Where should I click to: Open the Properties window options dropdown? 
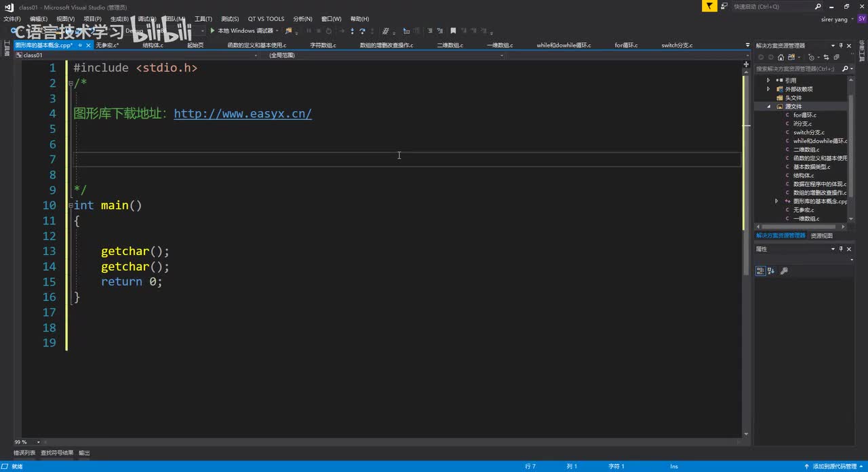coord(833,249)
